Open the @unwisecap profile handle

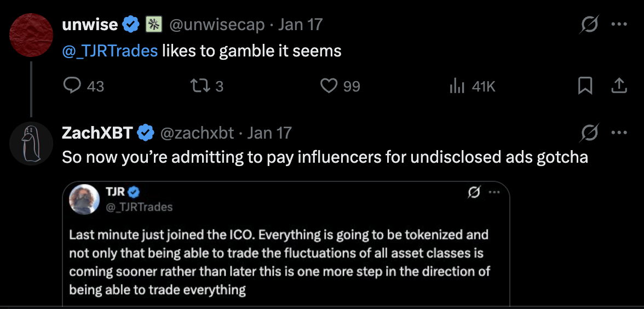click(x=217, y=25)
